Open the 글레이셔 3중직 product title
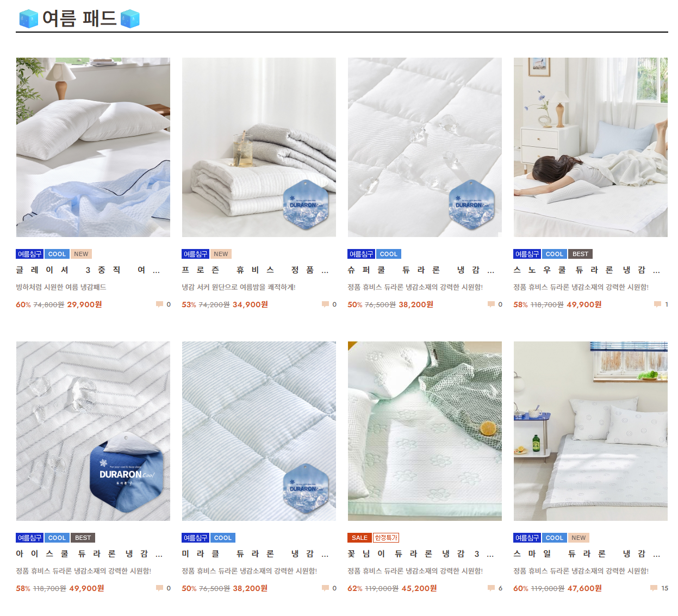Screen dimensions: 678x616 (x=88, y=270)
